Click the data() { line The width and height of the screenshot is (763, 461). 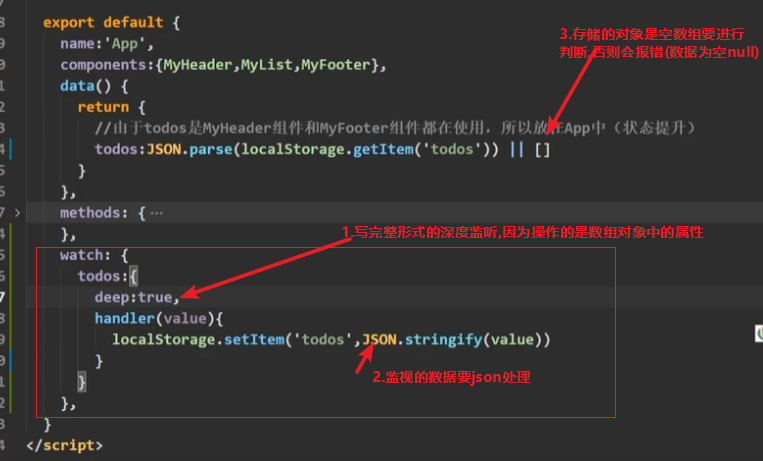click(94, 86)
